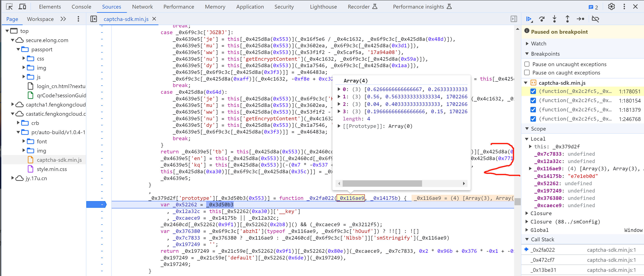Image resolution: width=644 pixels, height=276 pixels.
Task: Show more navigator tabs chevron
Action: tap(63, 19)
